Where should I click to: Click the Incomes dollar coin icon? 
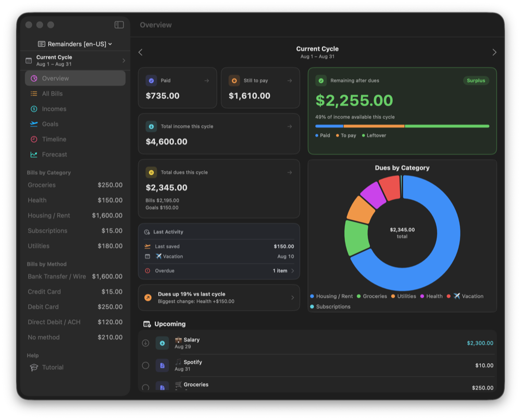coord(34,109)
